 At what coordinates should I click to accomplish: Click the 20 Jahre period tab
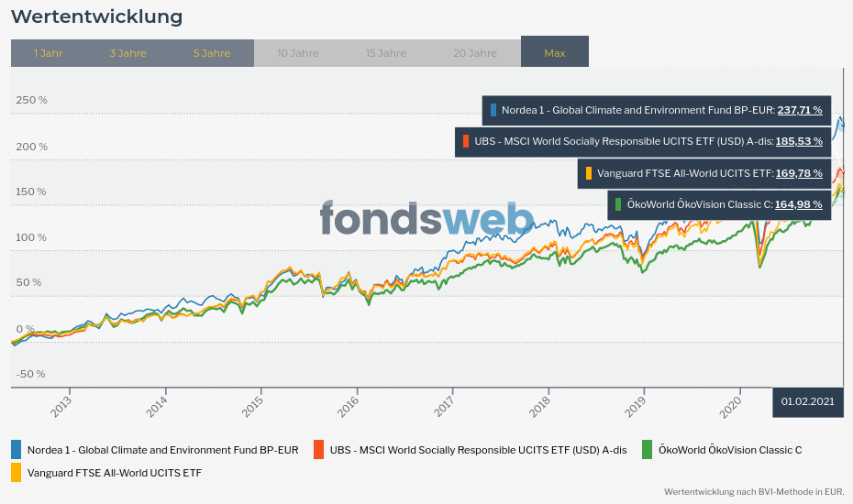click(475, 53)
